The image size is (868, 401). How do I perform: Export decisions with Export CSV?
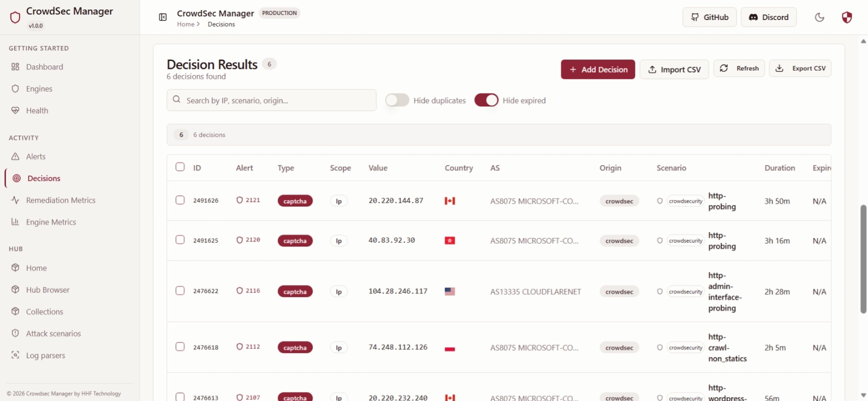800,68
